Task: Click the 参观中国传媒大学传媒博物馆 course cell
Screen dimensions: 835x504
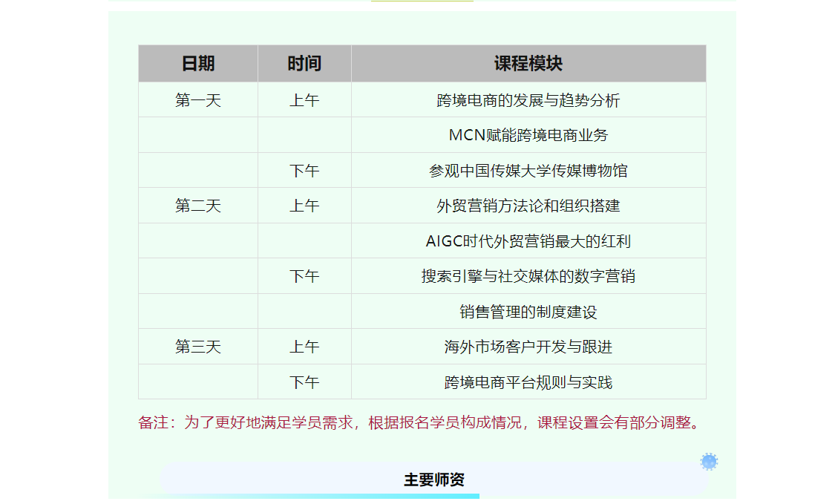Action: click(528, 171)
